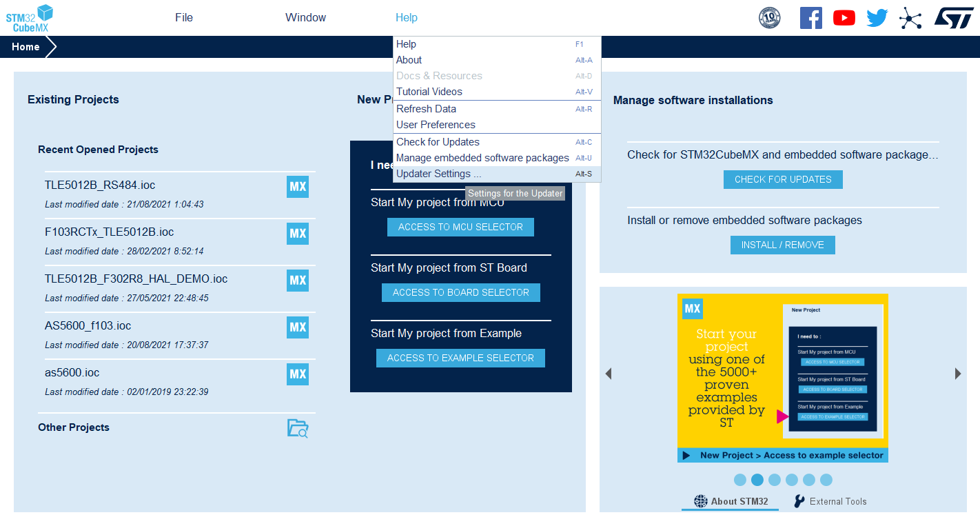
Task: Click the play arrow on the banner caption
Action: point(686,455)
